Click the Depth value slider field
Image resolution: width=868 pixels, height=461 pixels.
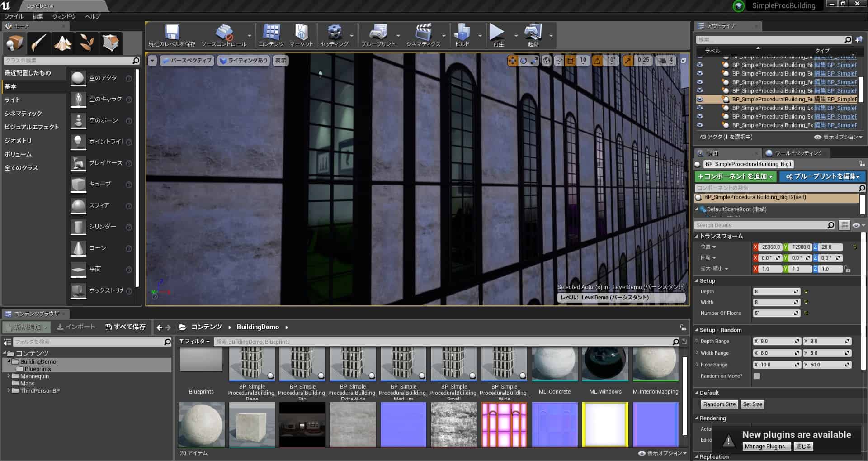coord(777,291)
